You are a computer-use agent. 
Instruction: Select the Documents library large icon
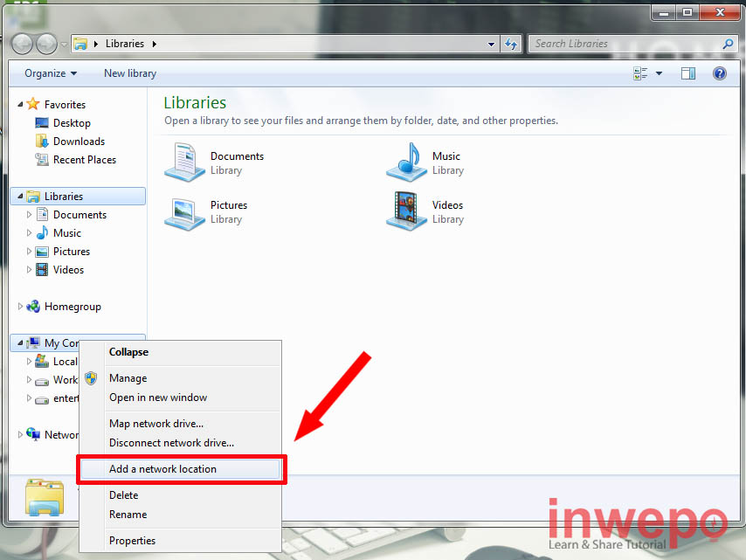[184, 162]
